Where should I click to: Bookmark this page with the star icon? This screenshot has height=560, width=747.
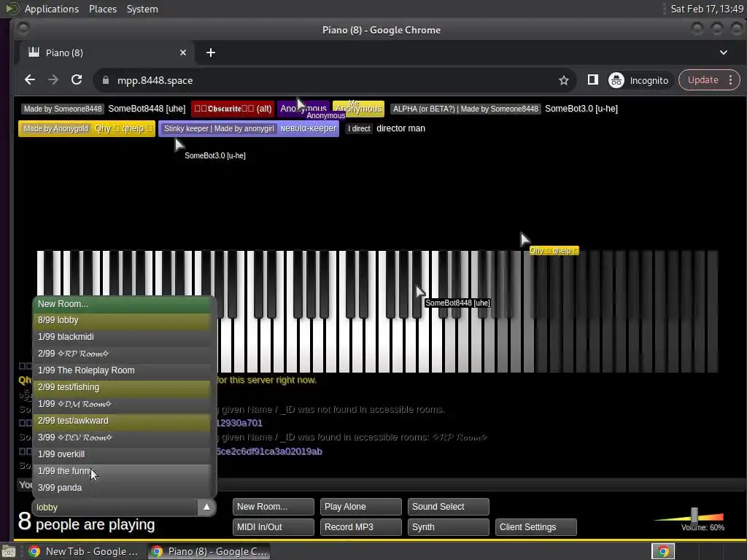click(x=564, y=80)
